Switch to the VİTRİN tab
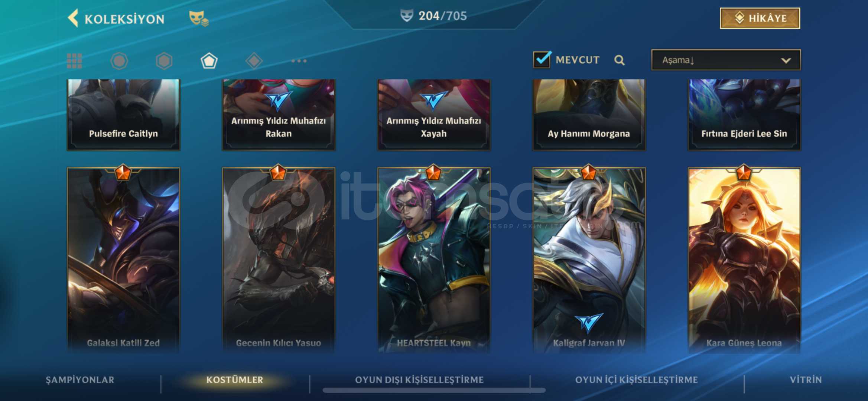Viewport: 868px width, 401px height. point(806,380)
